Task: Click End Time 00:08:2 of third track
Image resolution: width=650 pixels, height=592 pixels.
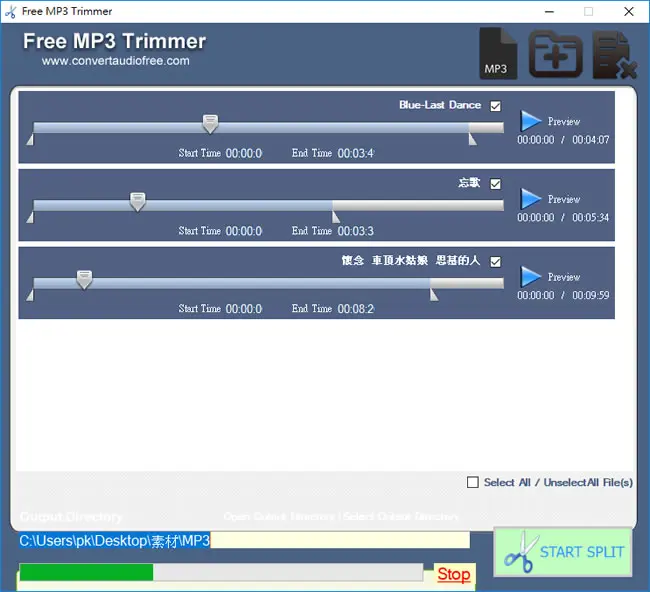Action: (355, 309)
